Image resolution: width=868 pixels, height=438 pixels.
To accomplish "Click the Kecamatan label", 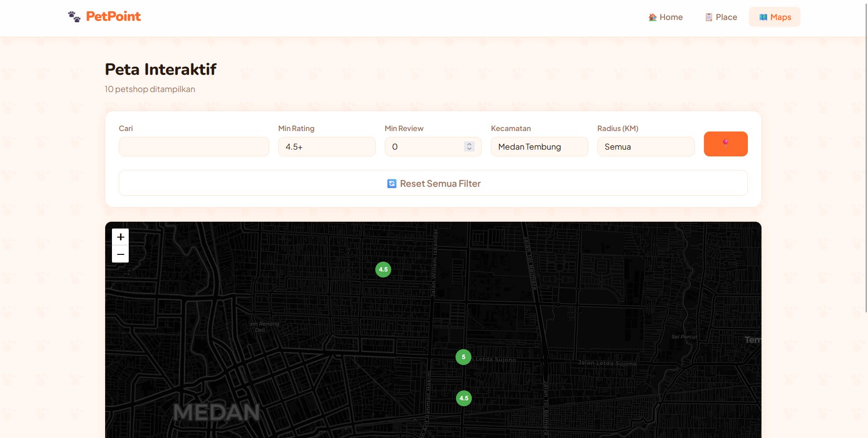I will (x=511, y=128).
